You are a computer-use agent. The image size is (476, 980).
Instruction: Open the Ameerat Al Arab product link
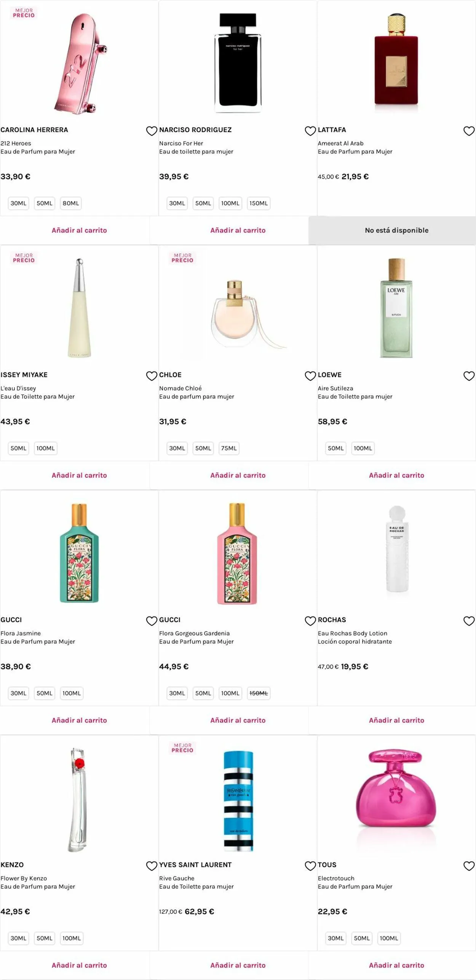coord(340,144)
